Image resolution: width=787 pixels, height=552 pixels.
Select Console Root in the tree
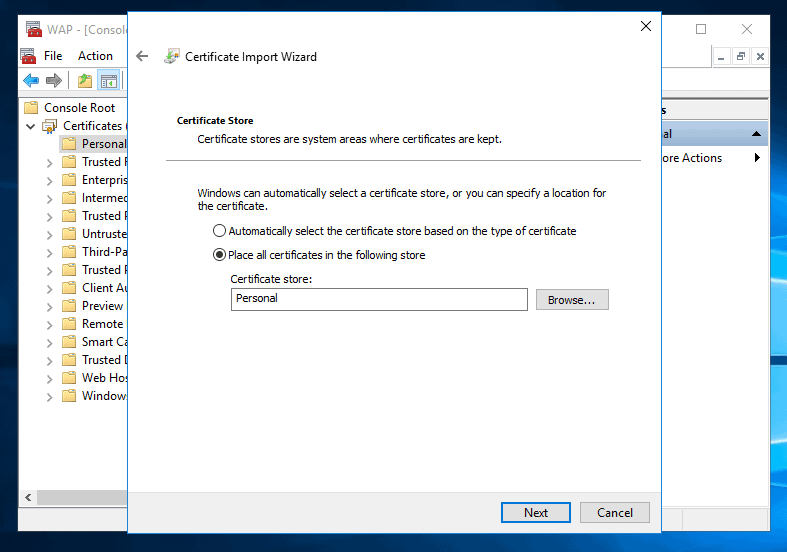(79, 107)
